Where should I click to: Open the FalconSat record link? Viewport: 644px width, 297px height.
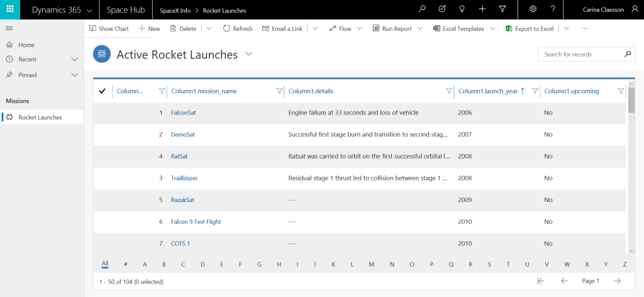[183, 113]
